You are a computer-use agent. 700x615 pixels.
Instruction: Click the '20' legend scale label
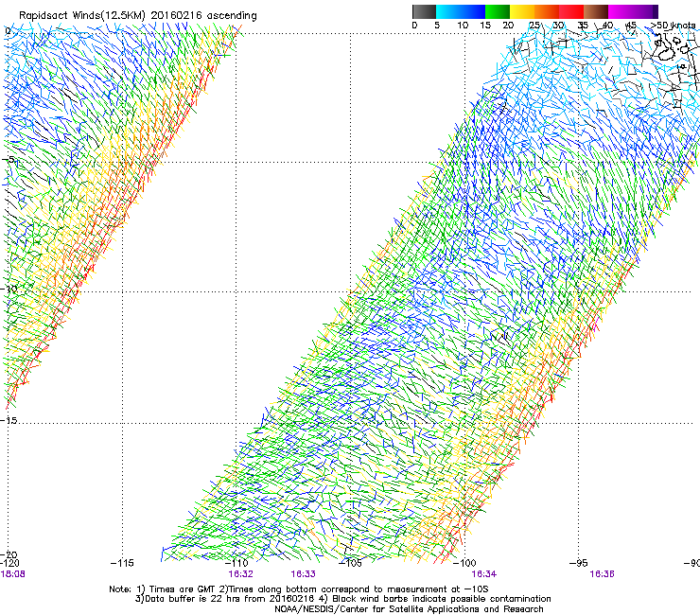pyautogui.click(x=508, y=26)
